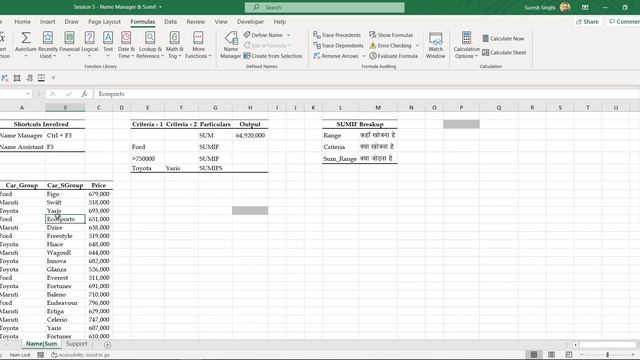Screen dimensions: 640x360
Task: Click the Share button
Action: [x=587, y=22]
